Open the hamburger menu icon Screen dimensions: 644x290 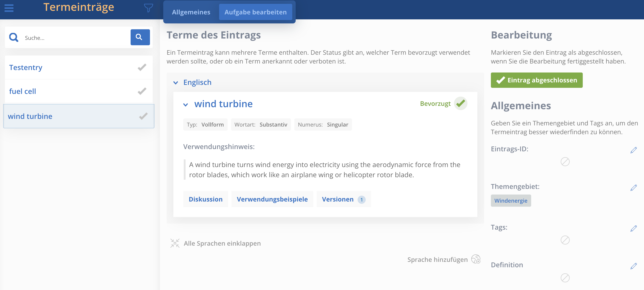coord(9,8)
